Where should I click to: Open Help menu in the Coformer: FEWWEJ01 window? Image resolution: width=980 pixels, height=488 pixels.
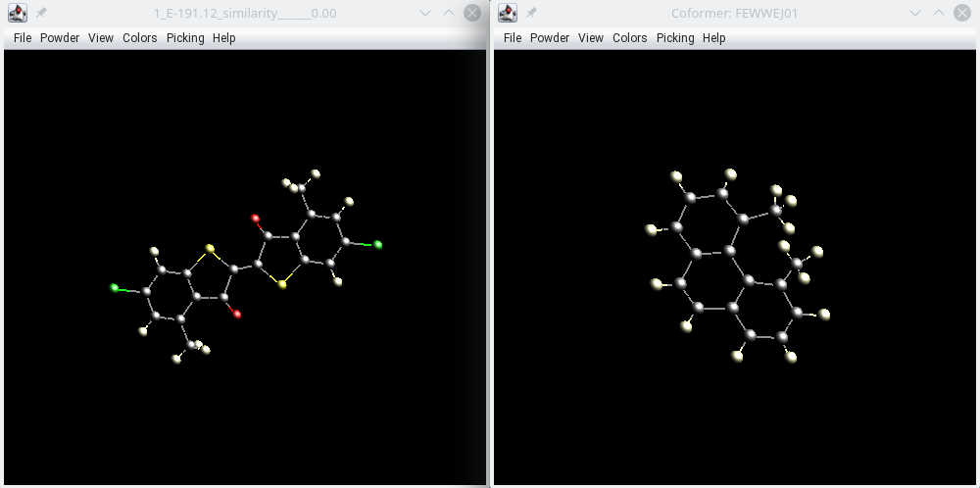point(713,38)
